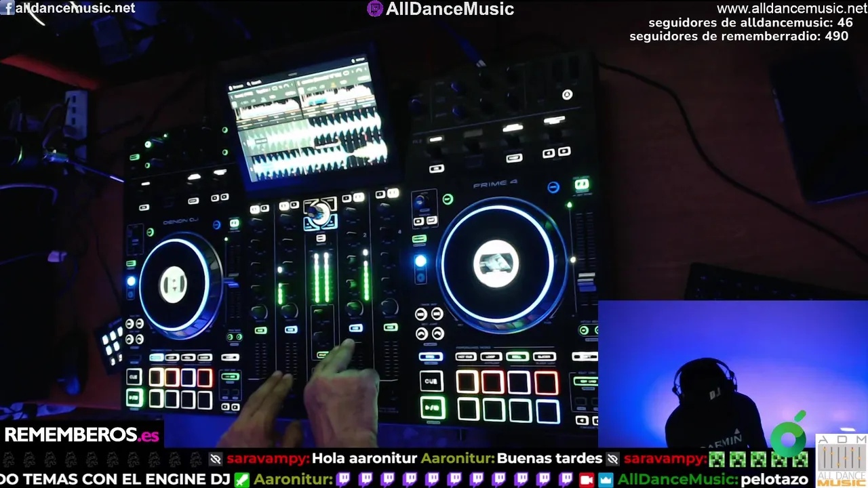868x488 pixels.
Task: Touch the left deck jog wheel center display
Action: tap(173, 285)
